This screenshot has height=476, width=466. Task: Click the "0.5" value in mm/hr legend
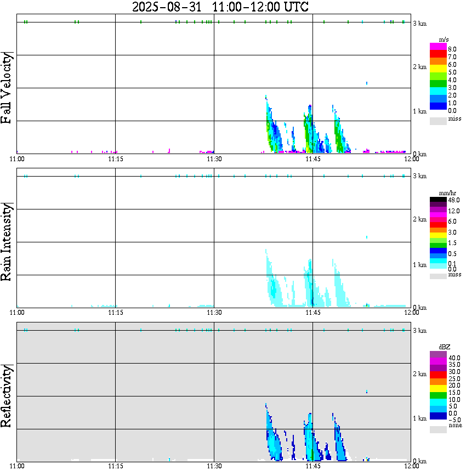(x=452, y=254)
